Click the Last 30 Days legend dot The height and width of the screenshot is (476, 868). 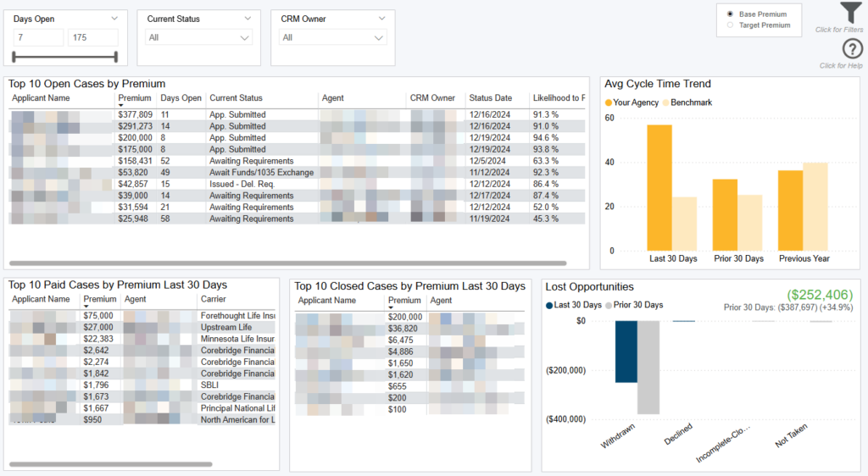click(549, 305)
